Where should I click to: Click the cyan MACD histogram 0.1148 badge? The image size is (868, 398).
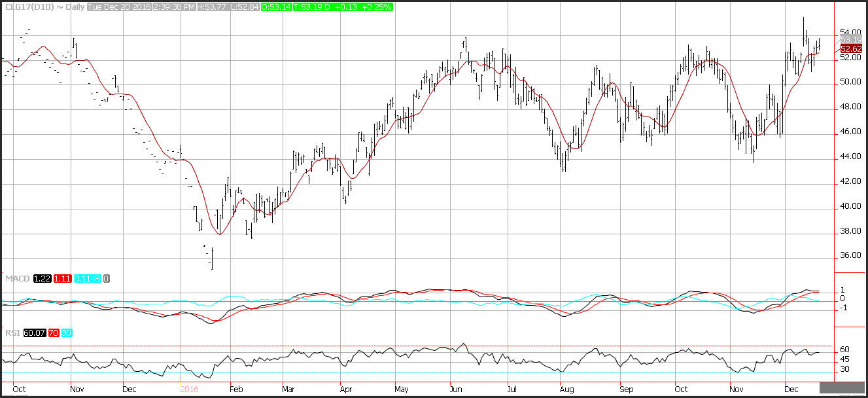86,279
